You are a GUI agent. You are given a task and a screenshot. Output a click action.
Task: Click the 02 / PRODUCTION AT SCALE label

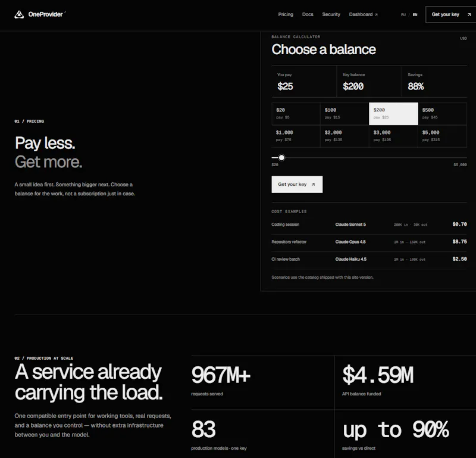tap(43, 359)
